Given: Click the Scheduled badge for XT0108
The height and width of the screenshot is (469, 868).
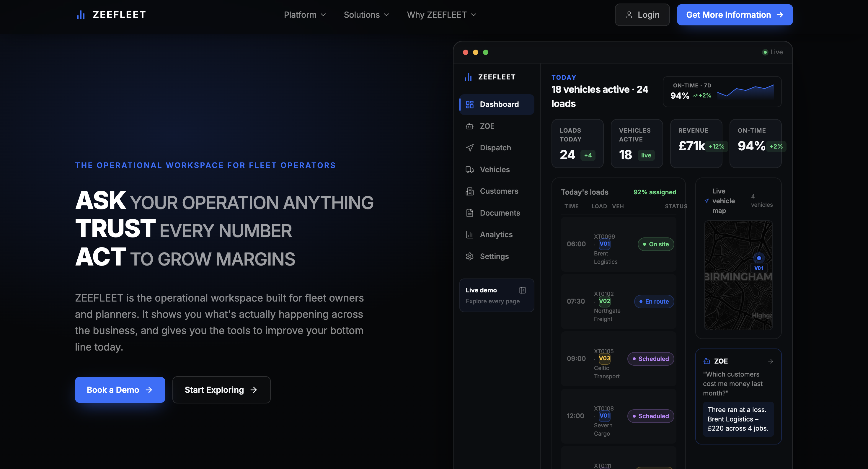Looking at the screenshot, I should [x=650, y=416].
